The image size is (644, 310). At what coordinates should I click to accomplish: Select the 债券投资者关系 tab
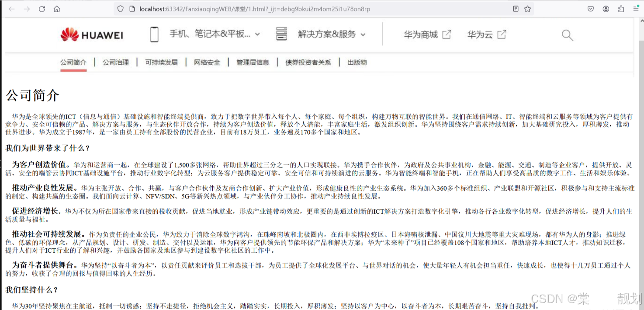[308, 63]
